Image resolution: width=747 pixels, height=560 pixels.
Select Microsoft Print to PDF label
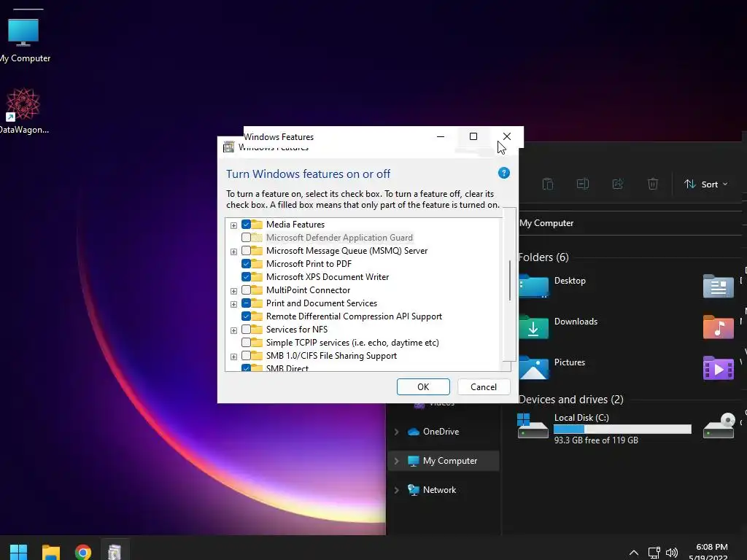309,263
